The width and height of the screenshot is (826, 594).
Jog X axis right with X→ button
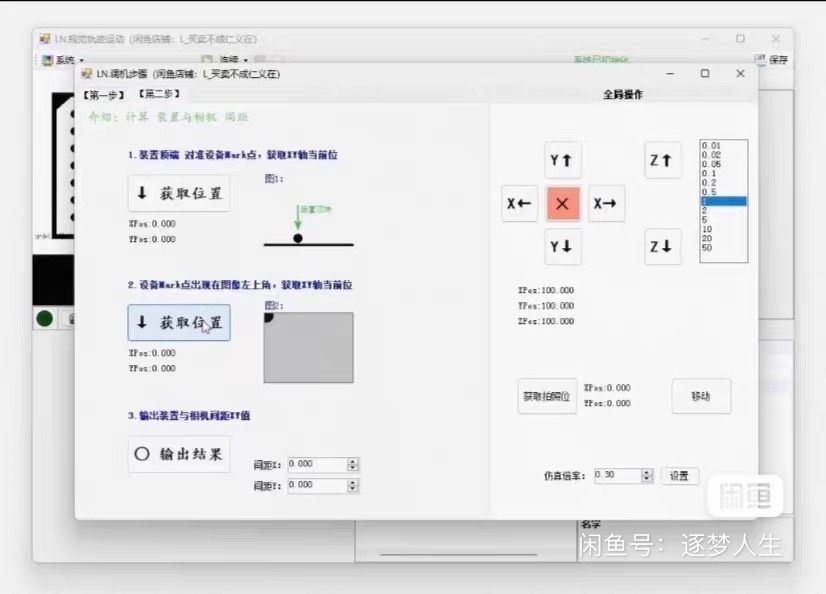click(606, 203)
